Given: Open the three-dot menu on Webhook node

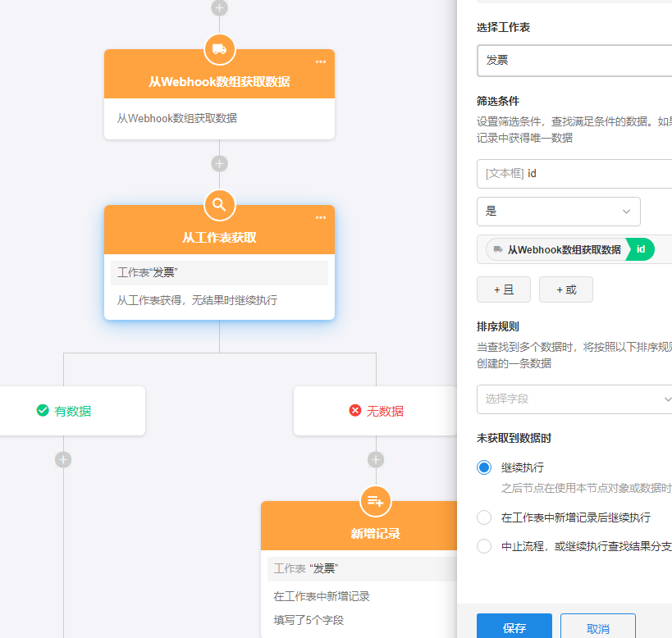Looking at the screenshot, I should pos(320,62).
